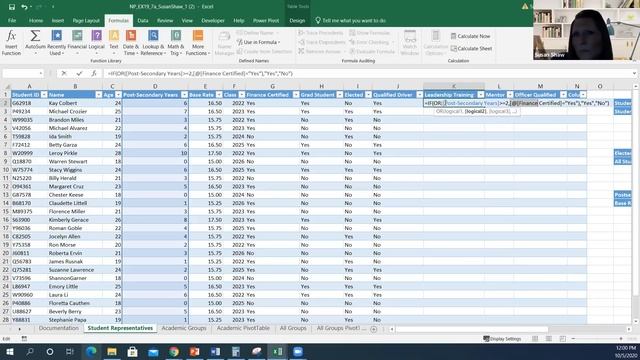Click the fx icon beside formula bar

(x=94, y=73)
